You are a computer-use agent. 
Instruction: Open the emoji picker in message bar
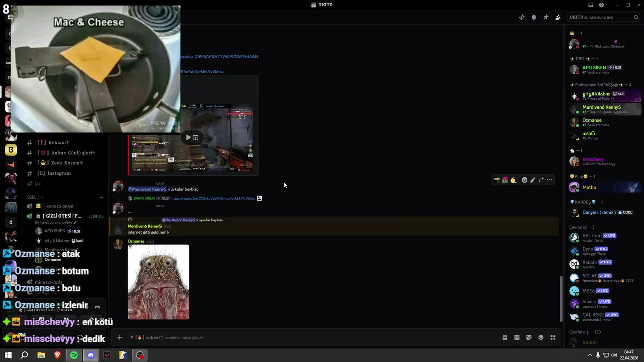[541, 337]
